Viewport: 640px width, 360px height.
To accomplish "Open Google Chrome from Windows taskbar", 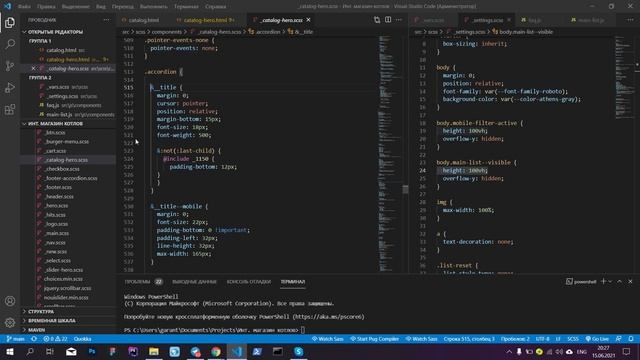I will [x=216, y=351].
